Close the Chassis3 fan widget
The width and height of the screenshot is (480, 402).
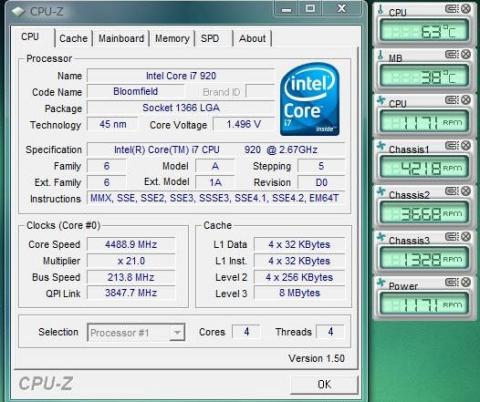click(466, 237)
